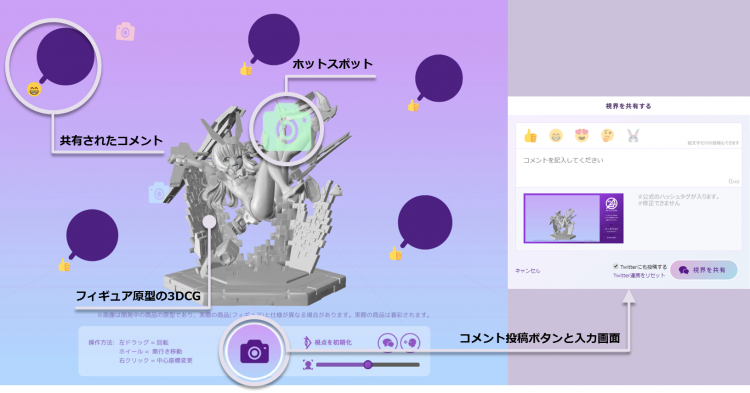Image resolution: width=750 pixels, height=393 pixels.
Task: Click the add-comment head icon in control bar
Action: pos(410,343)
